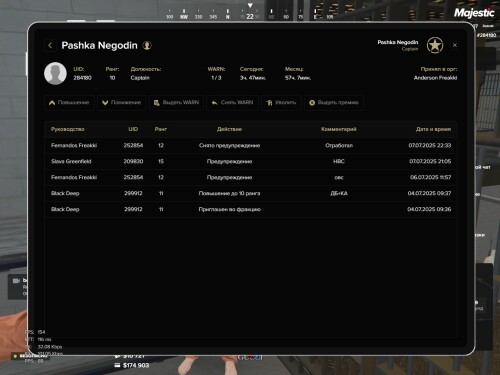Click Anderson Freakki inviter name
Viewport: 500px width, 375px height.
(435, 78)
